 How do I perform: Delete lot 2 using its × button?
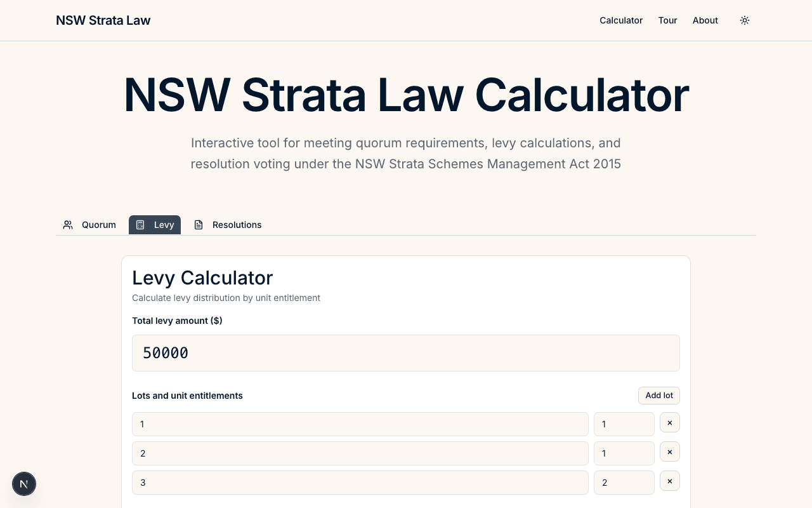670,452
